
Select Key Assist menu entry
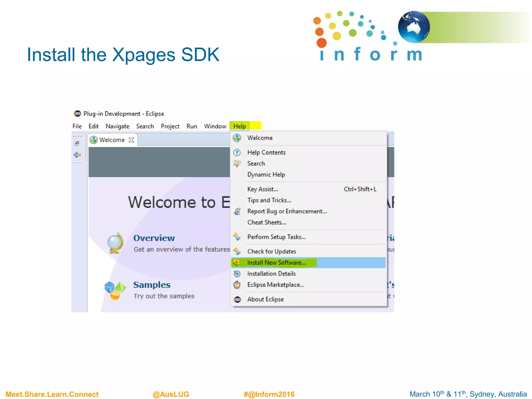pyautogui.click(x=263, y=189)
